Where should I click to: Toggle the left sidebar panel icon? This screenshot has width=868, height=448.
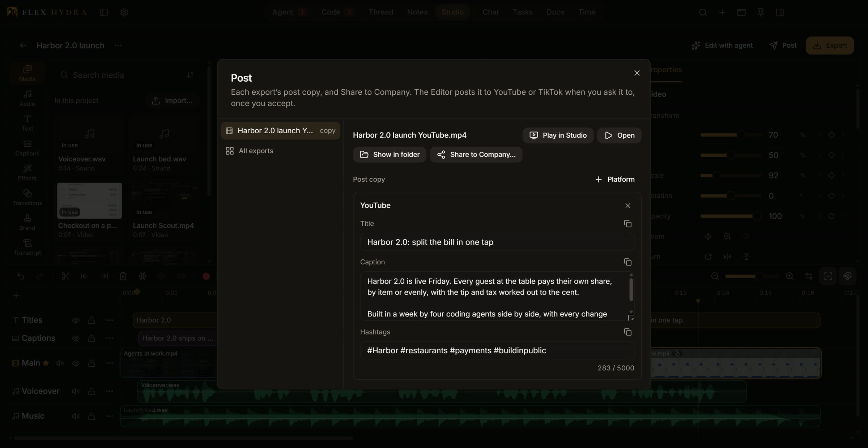(104, 12)
